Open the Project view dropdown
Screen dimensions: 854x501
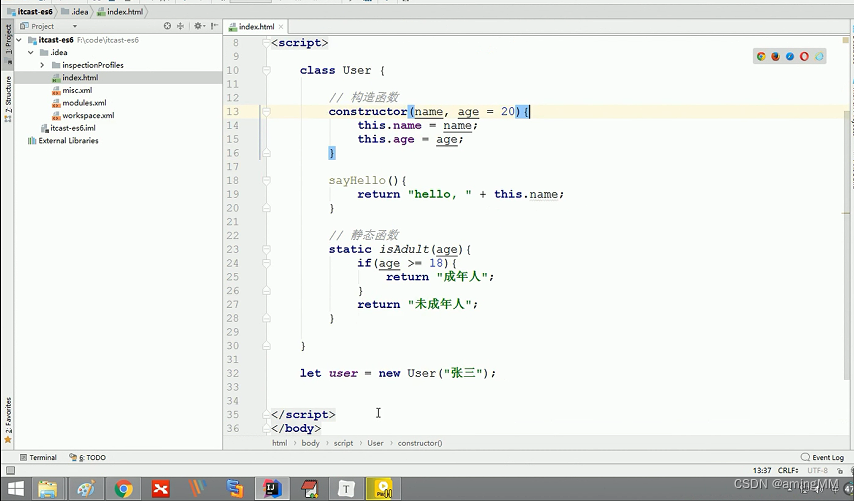[75, 26]
